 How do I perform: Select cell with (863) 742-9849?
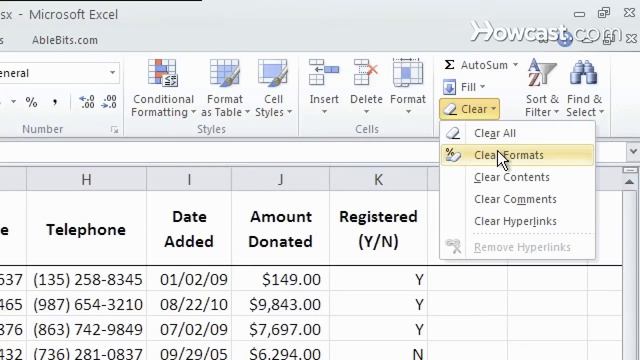pyautogui.click(x=87, y=329)
